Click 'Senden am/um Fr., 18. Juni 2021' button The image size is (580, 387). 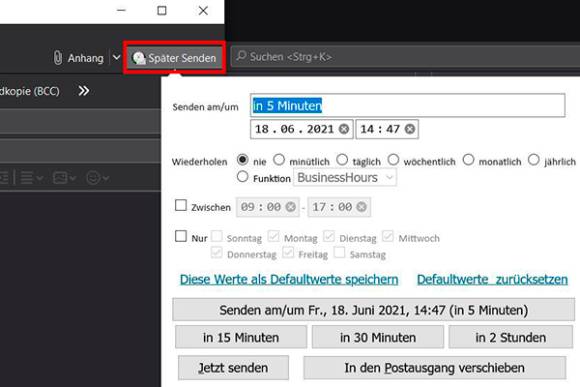click(x=374, y=310)
